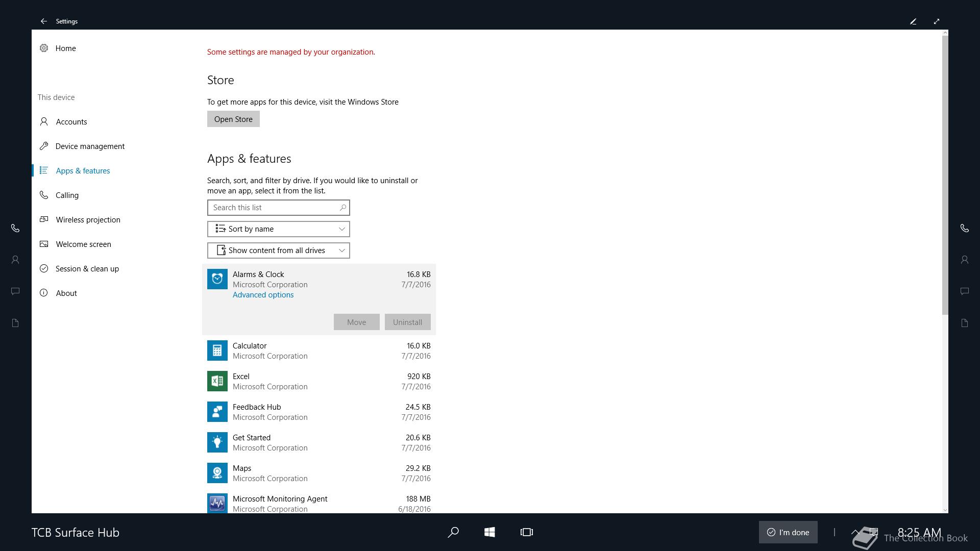
Task: Click the right edge people icon
Action: 964,260
